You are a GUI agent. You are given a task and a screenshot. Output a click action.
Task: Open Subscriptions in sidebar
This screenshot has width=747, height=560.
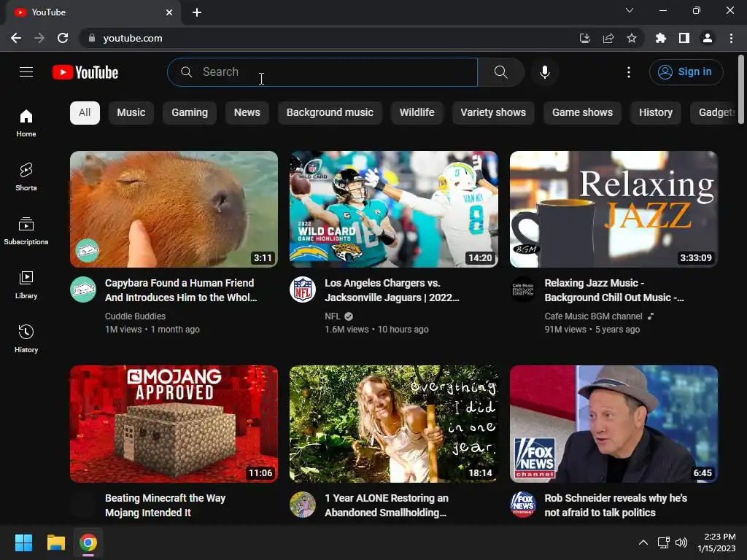click(x=26, y=231)
